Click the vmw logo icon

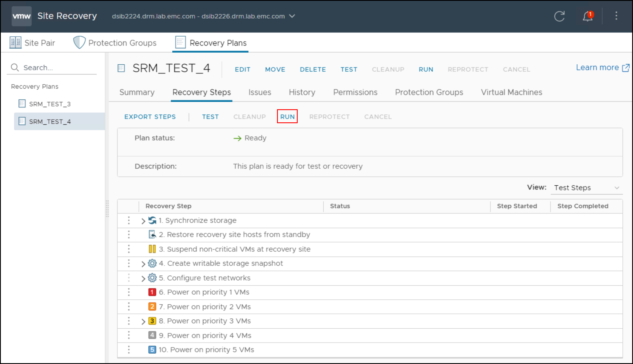[x=21, y=16]
